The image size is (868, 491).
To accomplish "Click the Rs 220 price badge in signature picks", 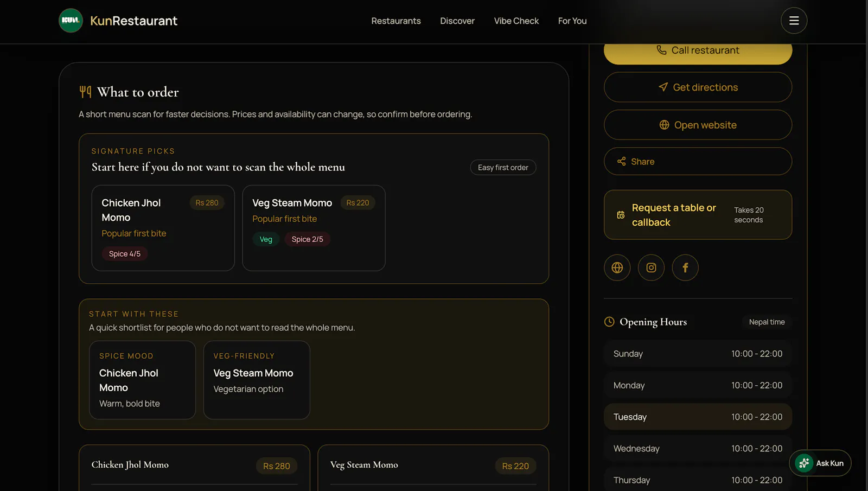I will pos(358,203).
